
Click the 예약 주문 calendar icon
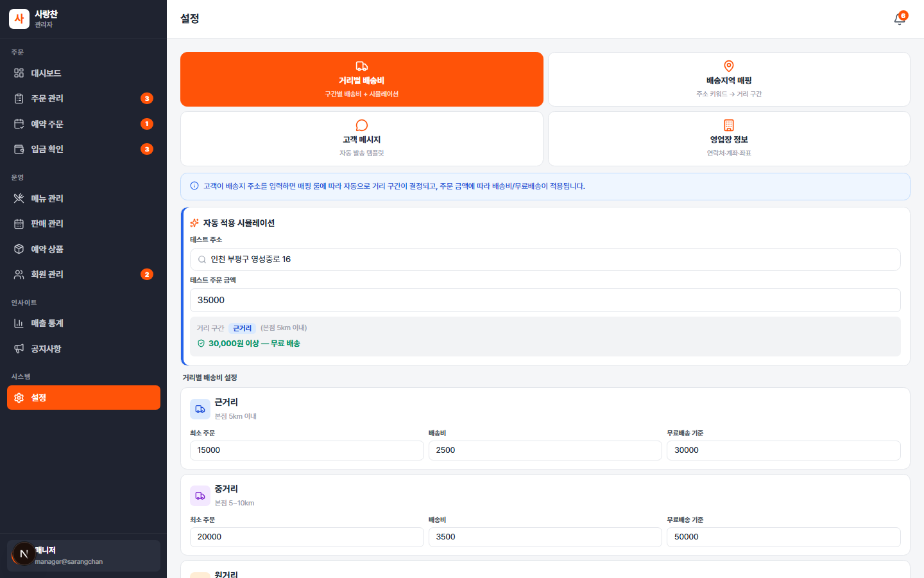19,124
